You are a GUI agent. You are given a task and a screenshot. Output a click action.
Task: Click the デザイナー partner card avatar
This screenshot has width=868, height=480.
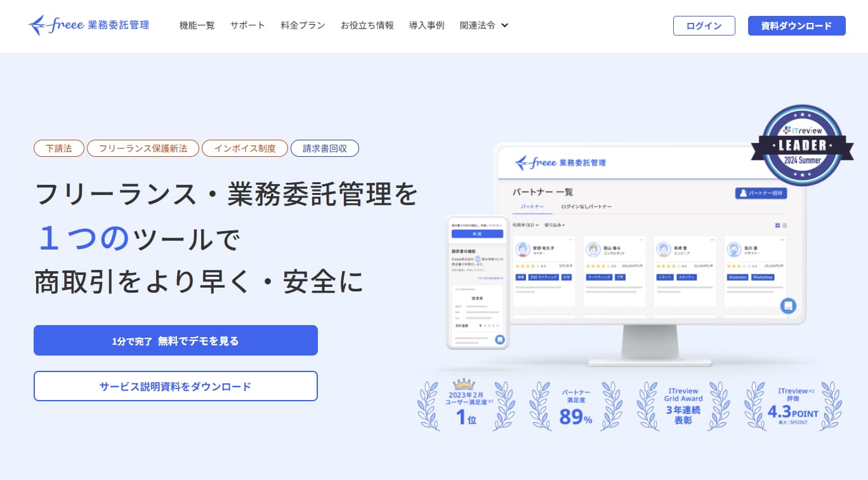734,250
